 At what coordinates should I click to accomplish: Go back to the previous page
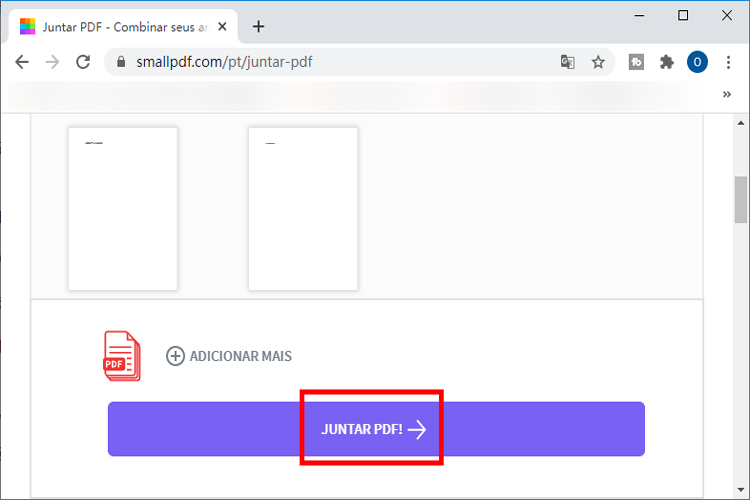point(22,62)
